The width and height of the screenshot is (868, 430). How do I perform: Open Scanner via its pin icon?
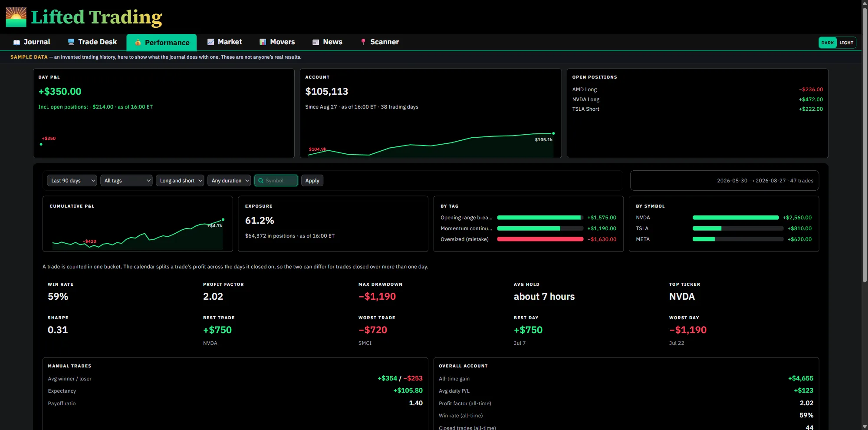(363, 42)
